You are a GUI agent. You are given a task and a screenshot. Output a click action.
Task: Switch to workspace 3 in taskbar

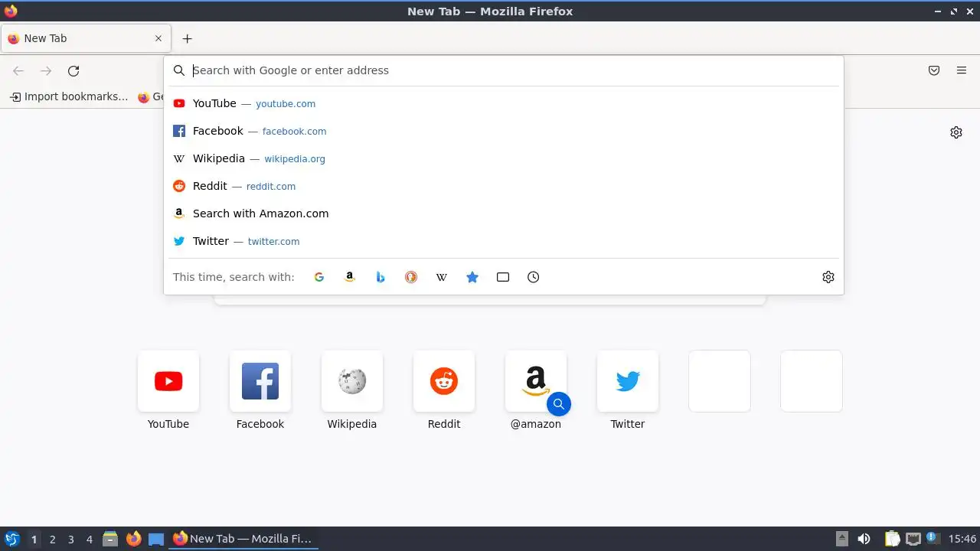pyautogui.click(x=70, y=540)
